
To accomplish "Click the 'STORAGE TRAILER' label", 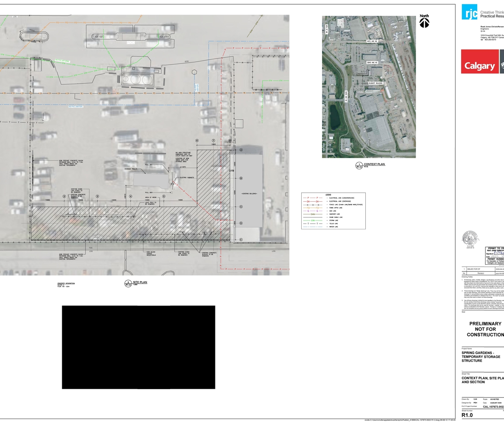I will [x=131, y=169].
